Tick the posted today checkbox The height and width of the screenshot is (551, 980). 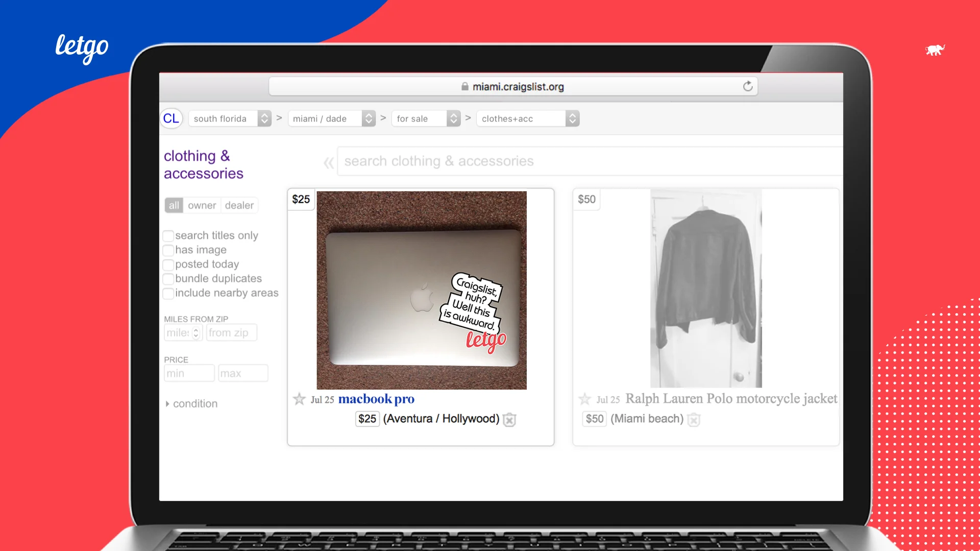pos(168,264)
